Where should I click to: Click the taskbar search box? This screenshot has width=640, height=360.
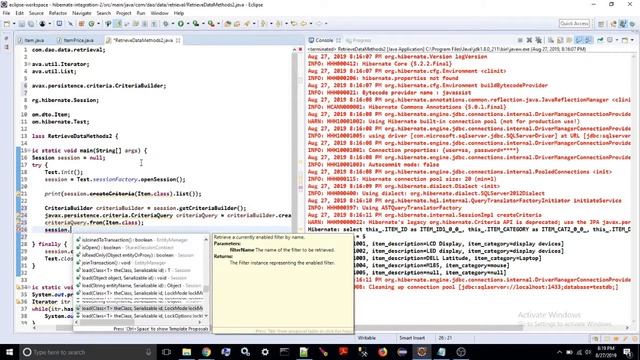coord(87,352)
